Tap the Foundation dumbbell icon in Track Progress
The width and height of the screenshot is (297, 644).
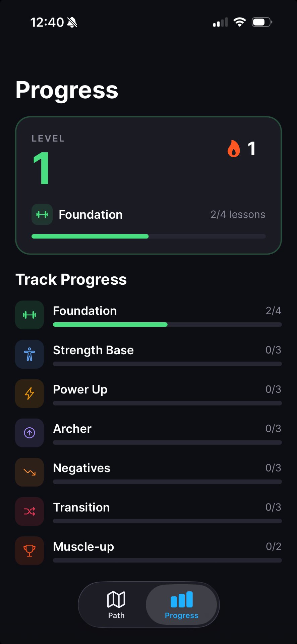pyautogui.click(x=29, y=315)
